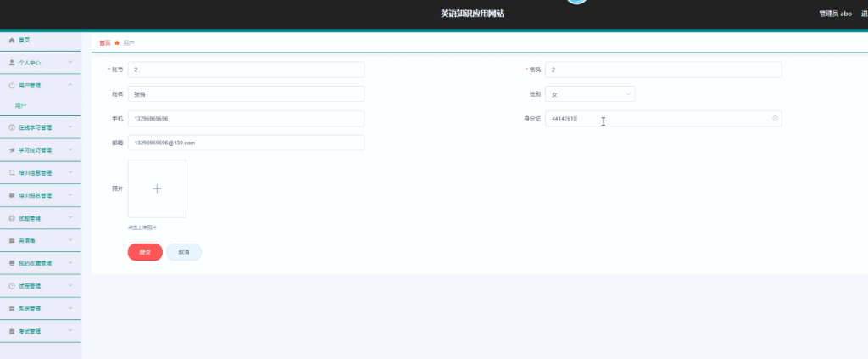
Task: Expand the 英语角 menu chevron
Action: (70, 240)
